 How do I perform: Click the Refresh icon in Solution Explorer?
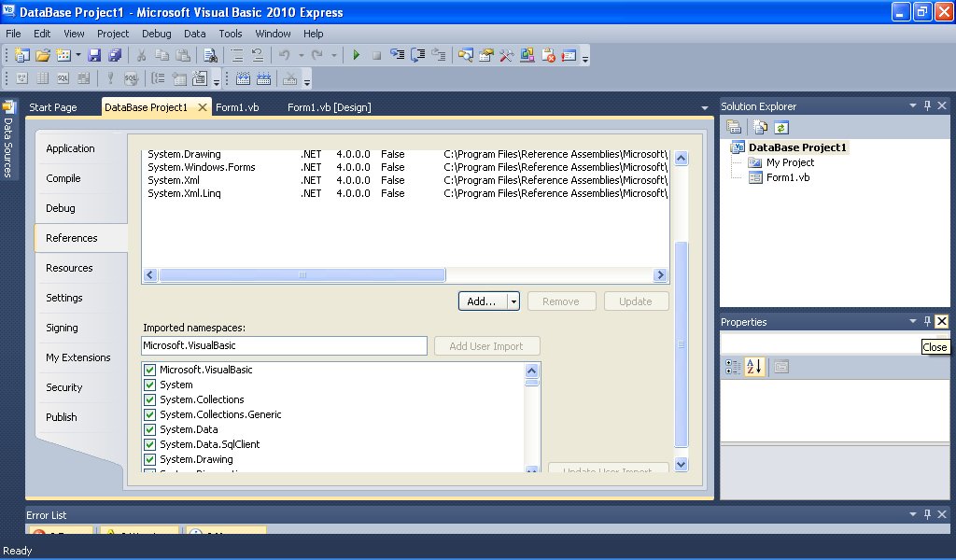click(x=781, y=127)
